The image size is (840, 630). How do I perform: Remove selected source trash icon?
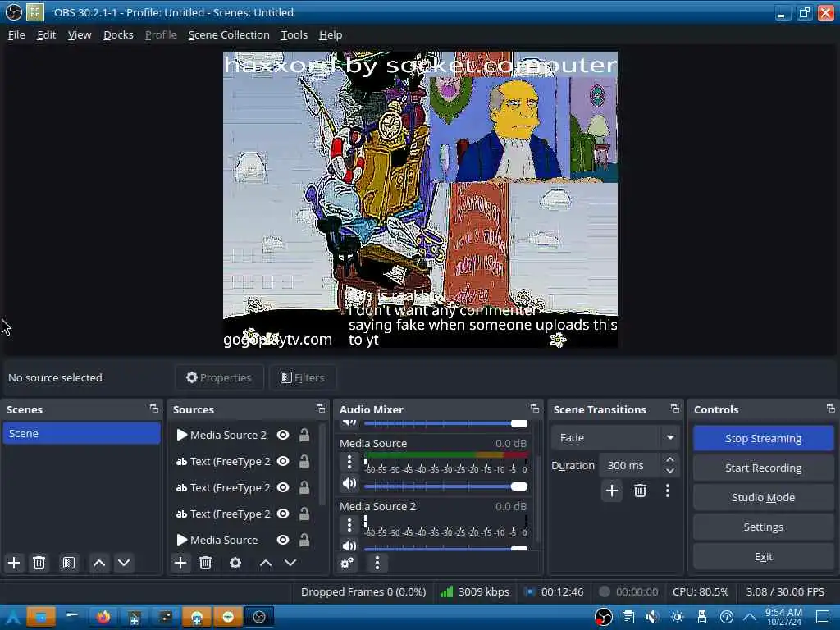[x=205, y=563]
